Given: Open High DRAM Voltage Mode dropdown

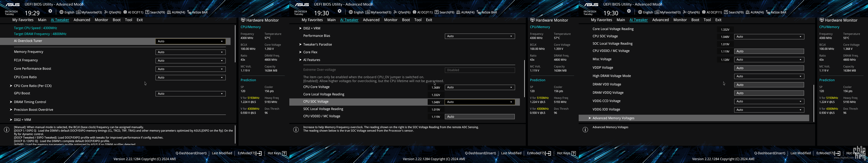Looking at the screenshot, I should pyautogui.click(x=769, y=76).
